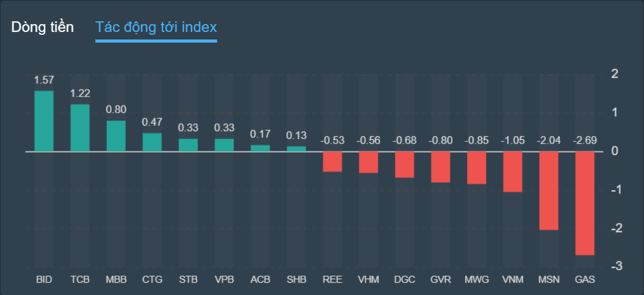Select the MBB bar in chart
This screenshot has height=295, width=644.
[116, 136]
